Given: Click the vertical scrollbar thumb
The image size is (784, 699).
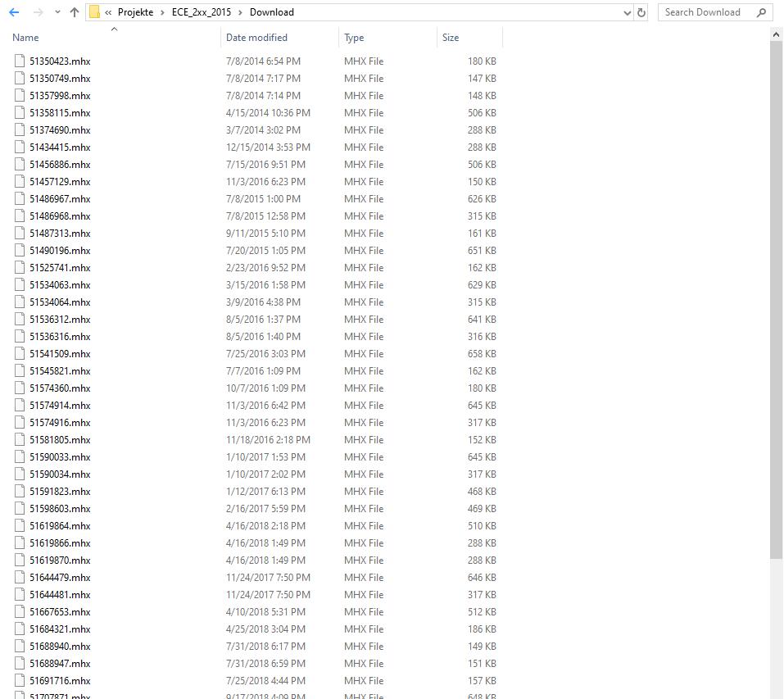Looking at the screenshot, I should (x=776, y=300).
